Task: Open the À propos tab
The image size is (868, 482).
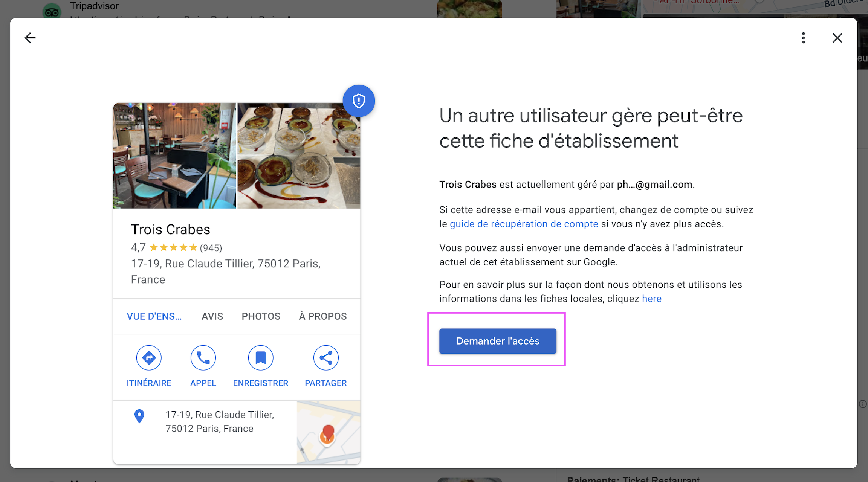Action: click(323, 316)
